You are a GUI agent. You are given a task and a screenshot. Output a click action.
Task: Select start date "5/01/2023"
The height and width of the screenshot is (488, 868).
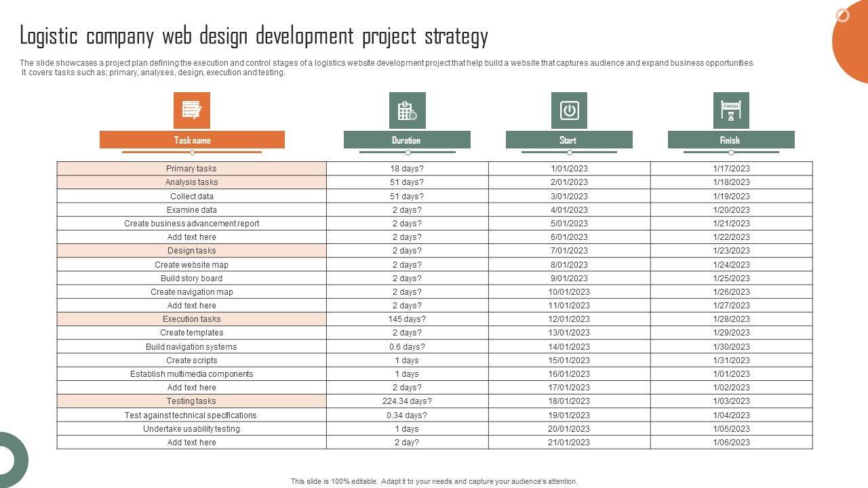click(569, 223)
